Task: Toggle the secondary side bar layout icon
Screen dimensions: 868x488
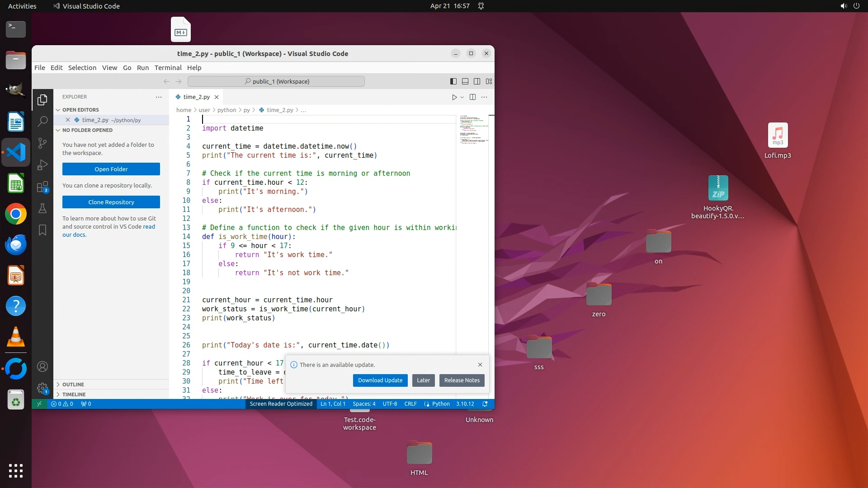Action: [477, 81]
